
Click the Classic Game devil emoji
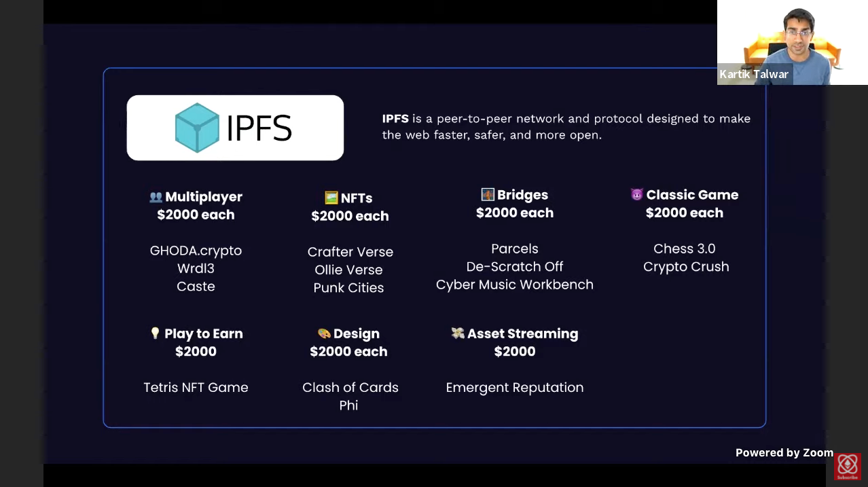pos(637,195)
